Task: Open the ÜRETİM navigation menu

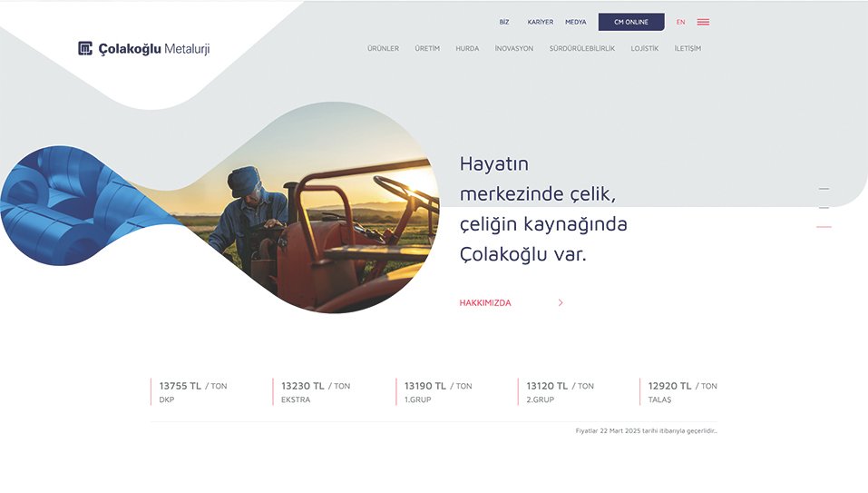Action: [x=427, y=49]
